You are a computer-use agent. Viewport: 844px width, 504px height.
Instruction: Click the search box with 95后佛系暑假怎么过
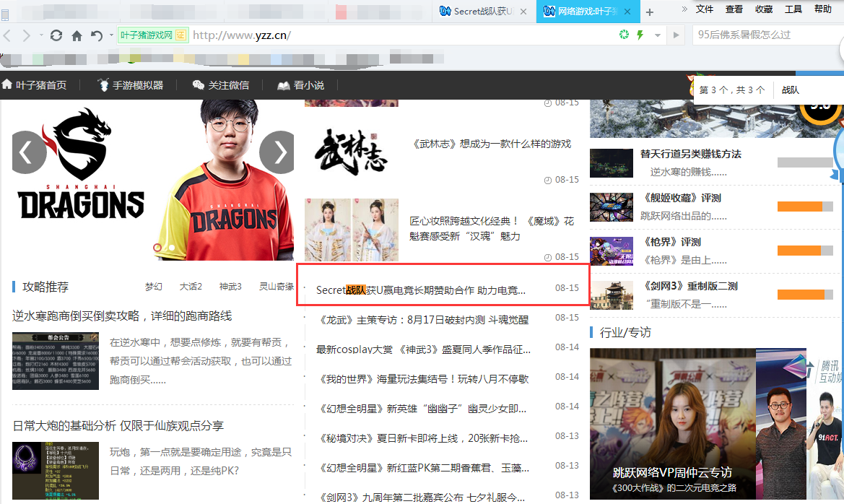pos(767,35)
